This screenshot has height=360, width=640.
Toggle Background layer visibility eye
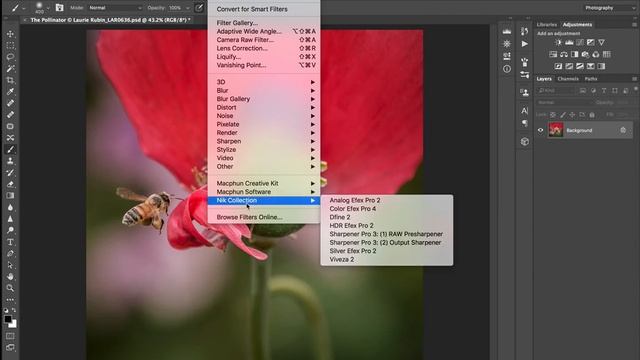point(540,130)
